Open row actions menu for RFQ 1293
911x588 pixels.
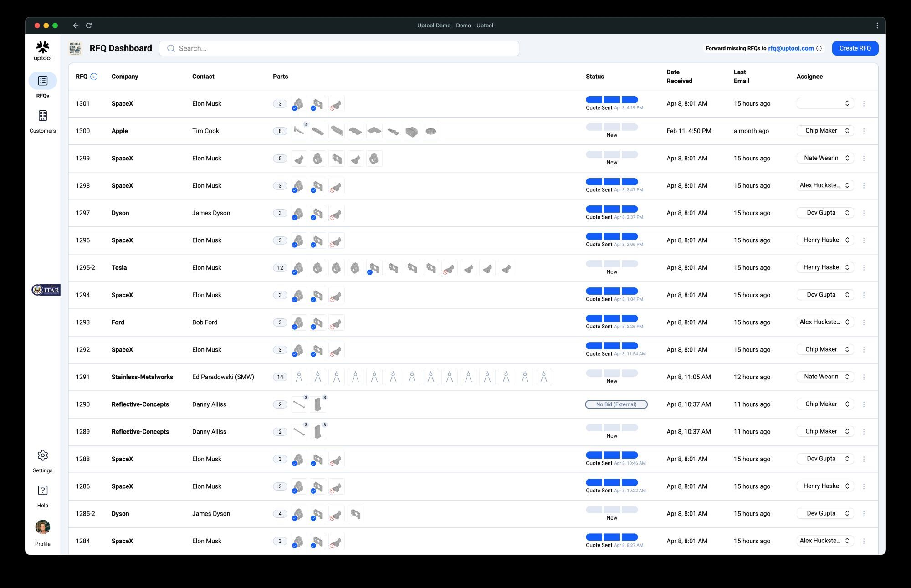point(864,322)
